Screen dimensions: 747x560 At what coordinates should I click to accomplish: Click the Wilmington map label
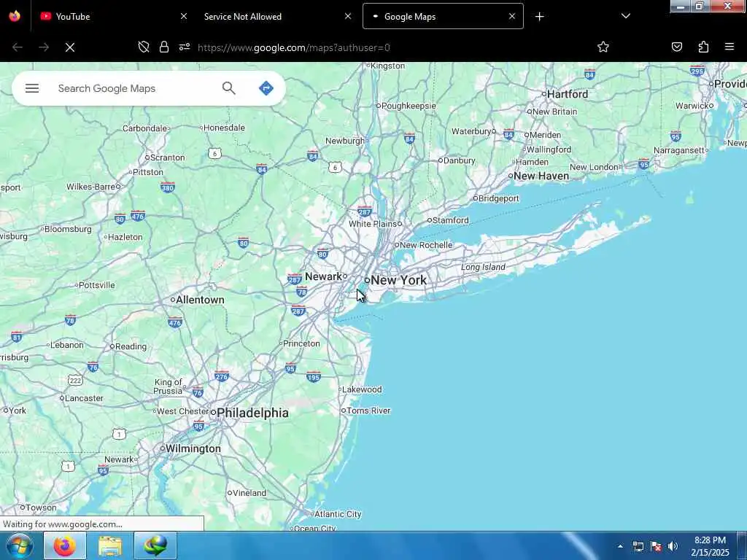pyautogui.click(x=193, y=448)
